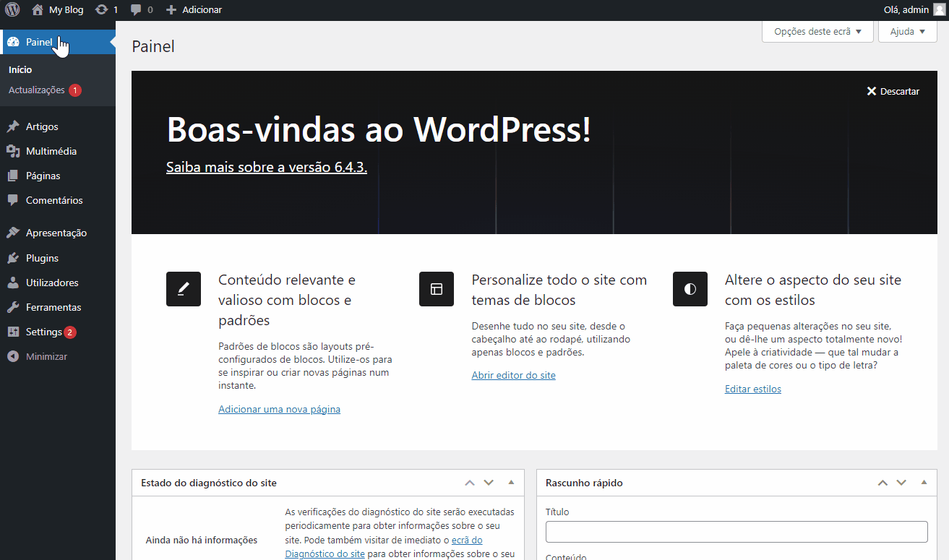The width and height of the screenshot is (949, 560).
Task: Click the My Blog site name
Action: (66, 10)
